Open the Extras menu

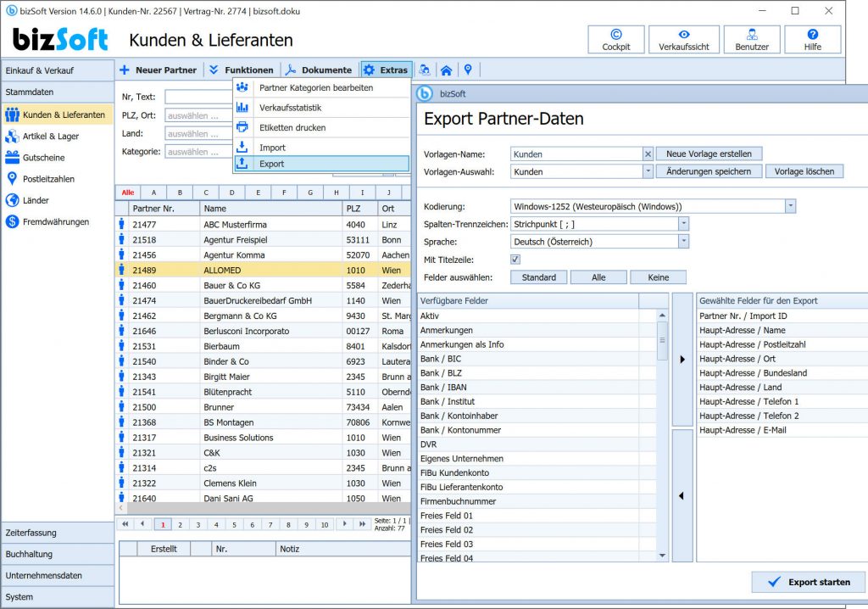click(x=387, y=70)
